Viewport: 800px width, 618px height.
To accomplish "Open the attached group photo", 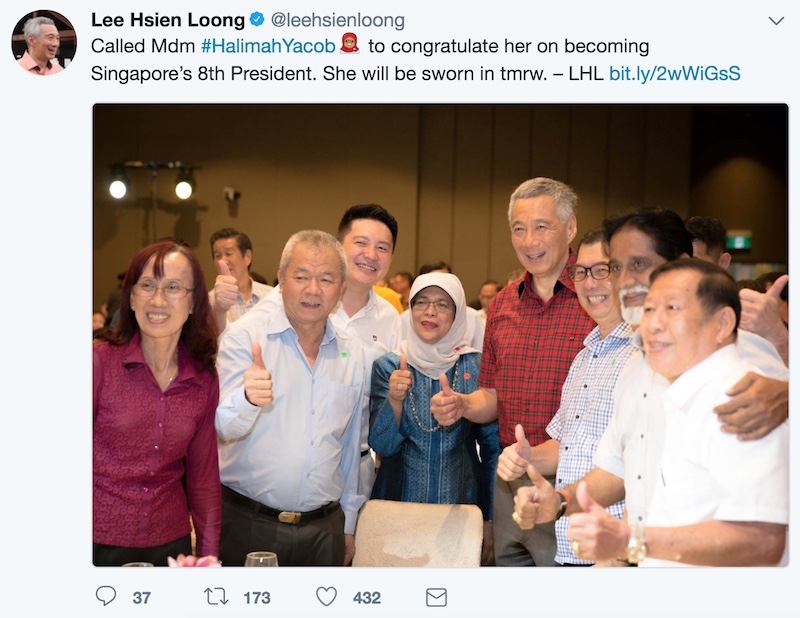I will [x=440, y=335].
